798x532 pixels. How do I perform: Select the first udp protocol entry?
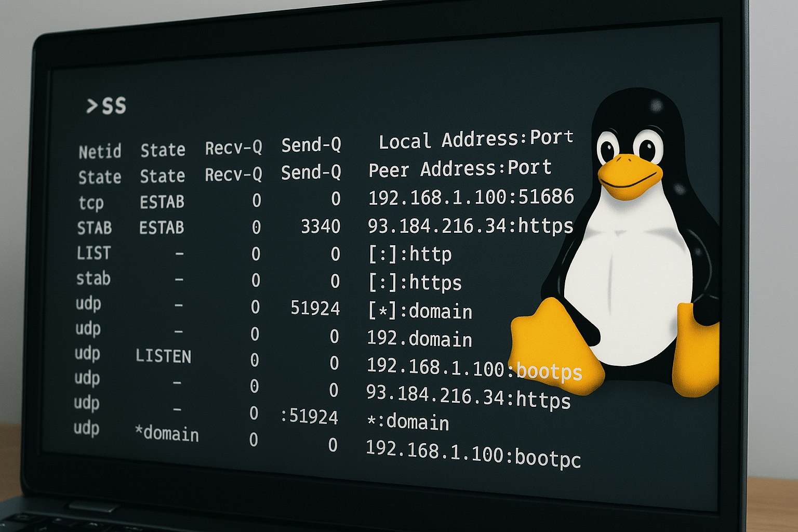click(x=88, y=305)
